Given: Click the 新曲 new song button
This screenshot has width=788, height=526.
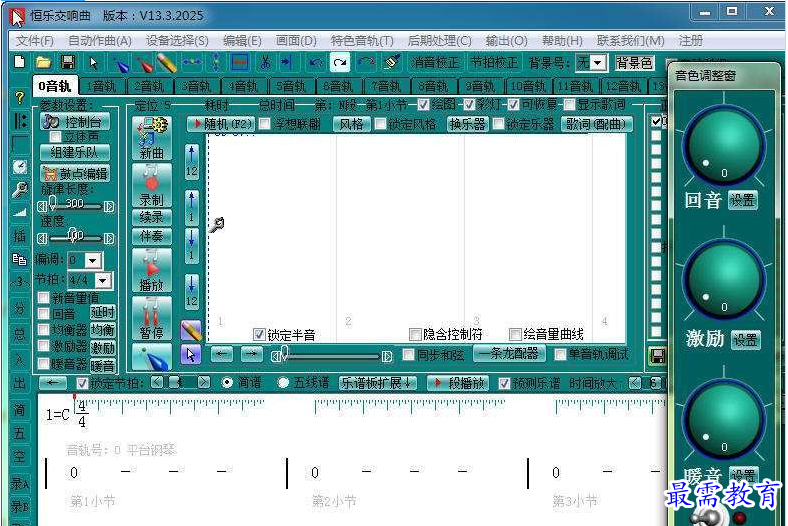Looking at the screenshot, I should tap(152, 139).
